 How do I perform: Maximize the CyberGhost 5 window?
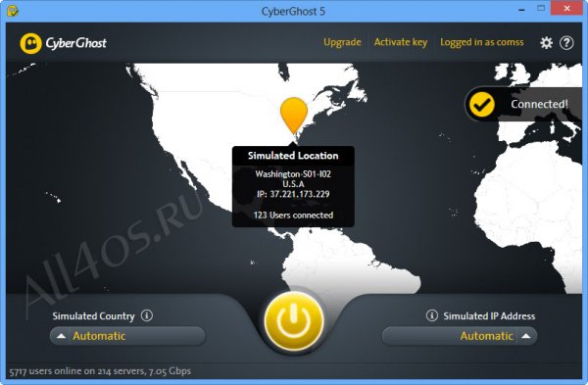click(x=541, y=8)
